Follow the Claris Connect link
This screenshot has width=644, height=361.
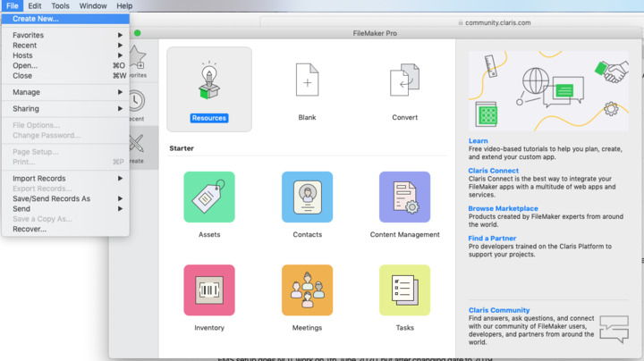click(x=493, y=171)
